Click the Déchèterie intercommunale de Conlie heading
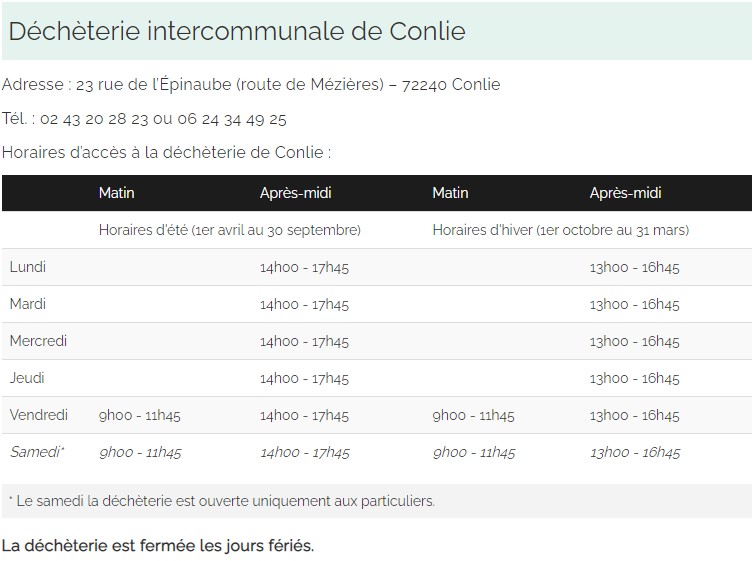The width and height of the screenshot is (756, 561). pos(237,31)
